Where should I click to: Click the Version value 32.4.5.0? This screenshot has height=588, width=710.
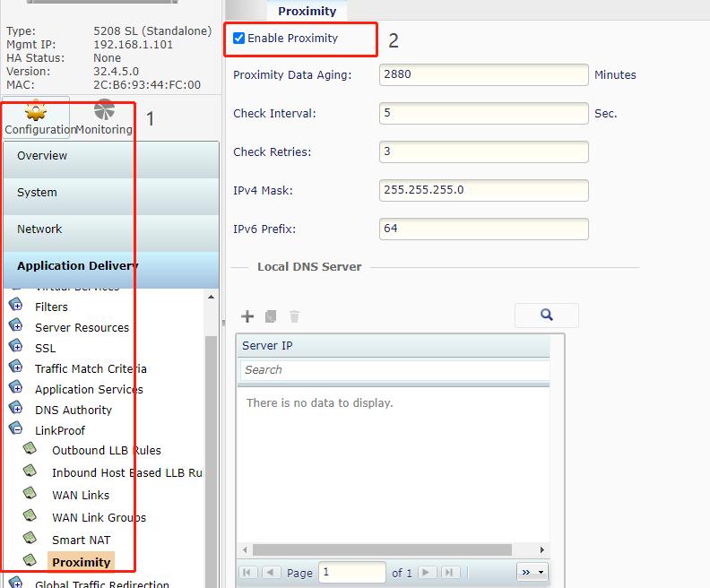116,72
